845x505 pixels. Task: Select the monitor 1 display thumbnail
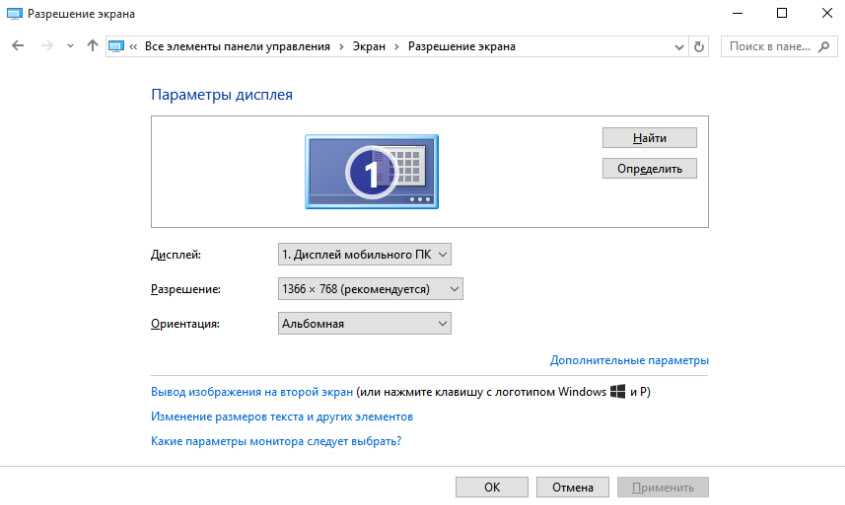[x=371, y=172]
